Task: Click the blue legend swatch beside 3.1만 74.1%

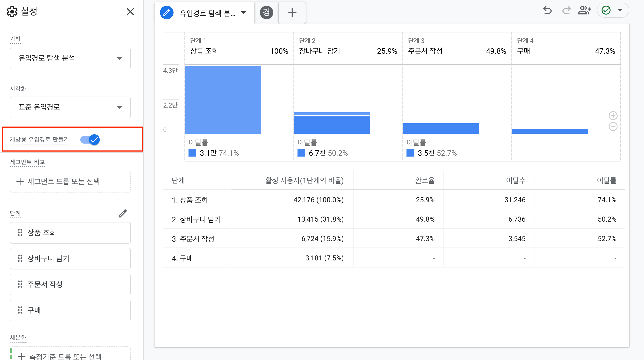Action: tap(192, 153)
